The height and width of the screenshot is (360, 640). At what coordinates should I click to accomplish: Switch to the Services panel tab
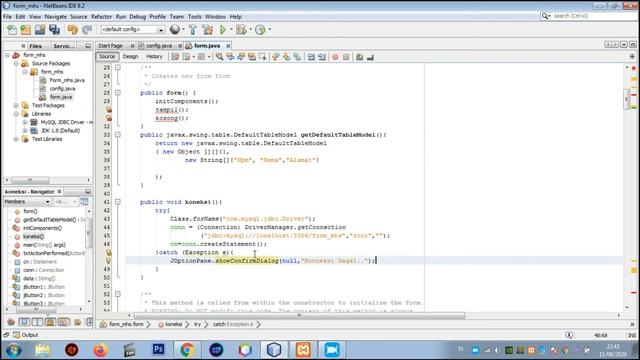tap(64, 46)
